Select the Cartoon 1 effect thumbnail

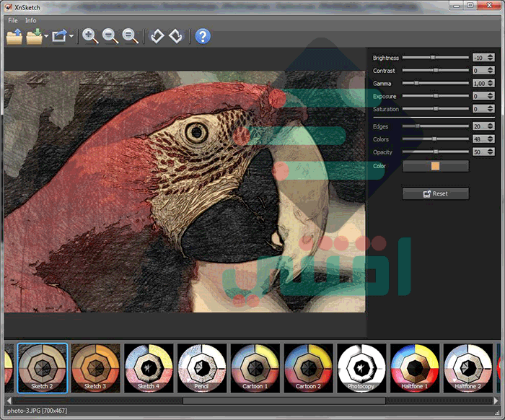255,368
